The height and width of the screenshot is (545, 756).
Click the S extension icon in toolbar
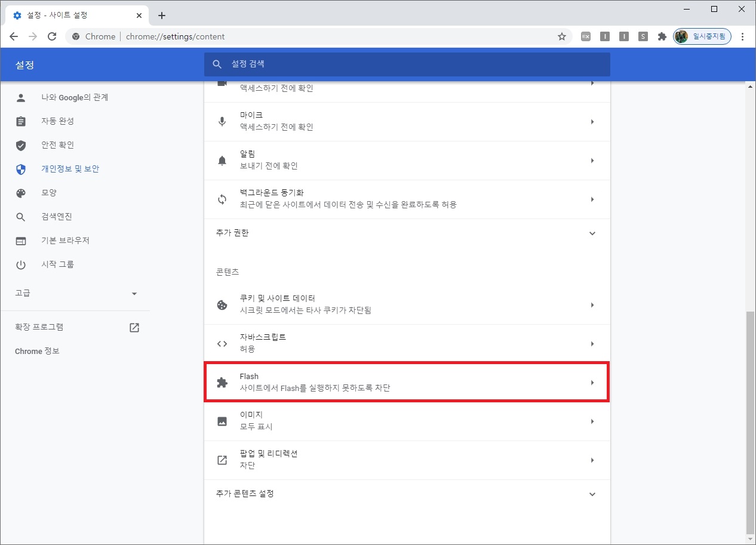coord(643,36)
